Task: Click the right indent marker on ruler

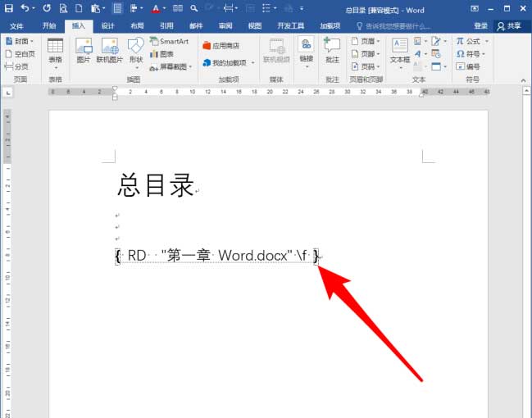Action: click(x=421, y=94)
